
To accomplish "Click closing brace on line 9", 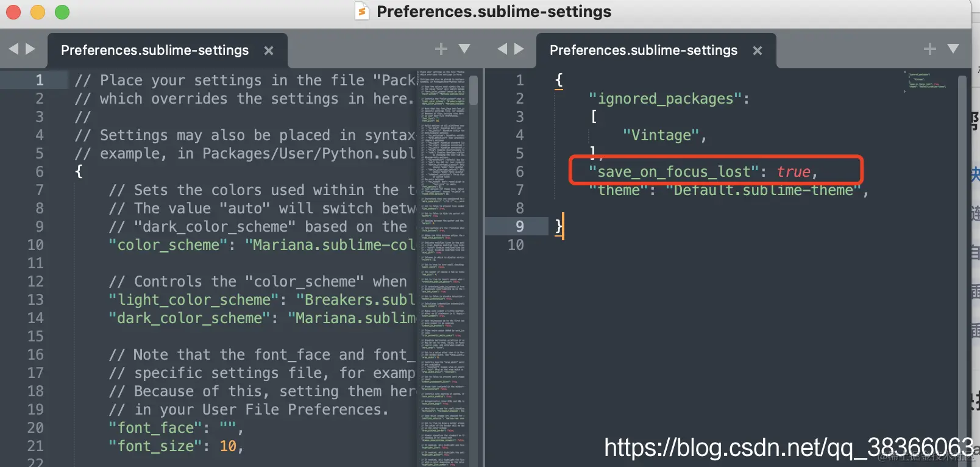I will [x=559, y=226].
